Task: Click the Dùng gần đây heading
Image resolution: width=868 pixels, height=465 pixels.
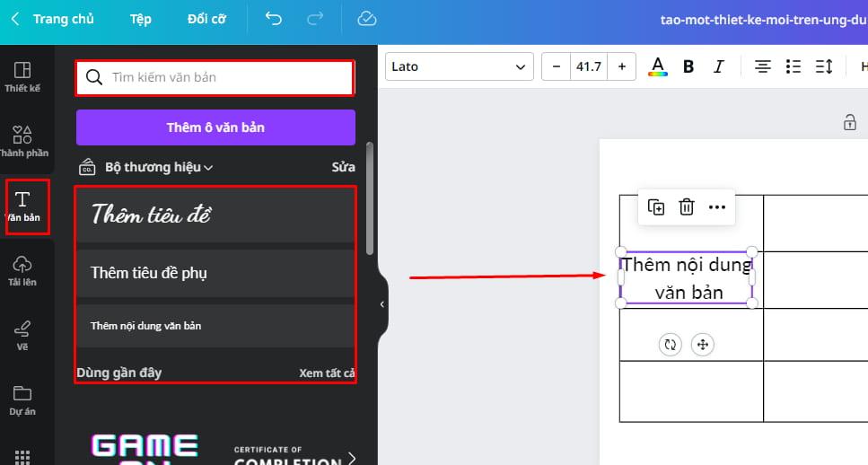Action: click(x=119, y=373)
